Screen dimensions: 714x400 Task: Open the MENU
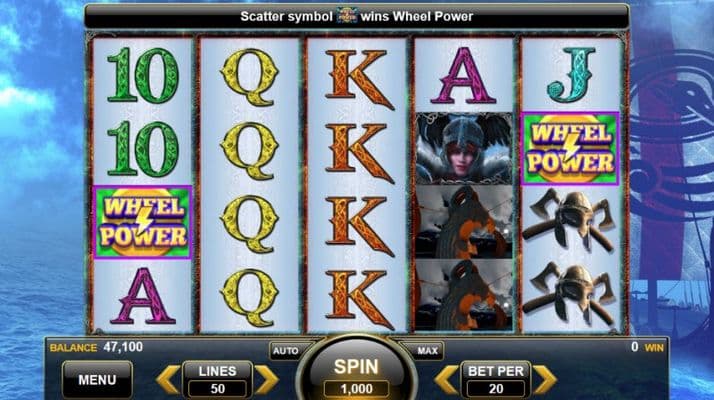(x=97, y=379)
